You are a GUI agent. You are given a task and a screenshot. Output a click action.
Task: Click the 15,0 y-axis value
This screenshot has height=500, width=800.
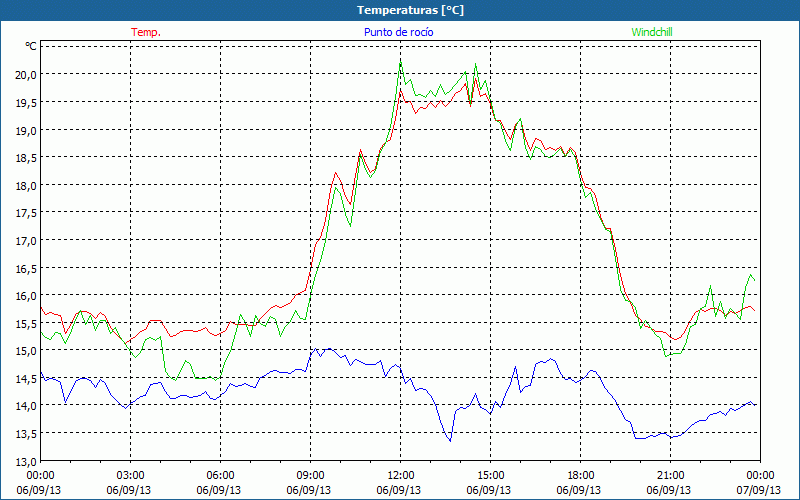pyautogui.click(x=26, y=351)
